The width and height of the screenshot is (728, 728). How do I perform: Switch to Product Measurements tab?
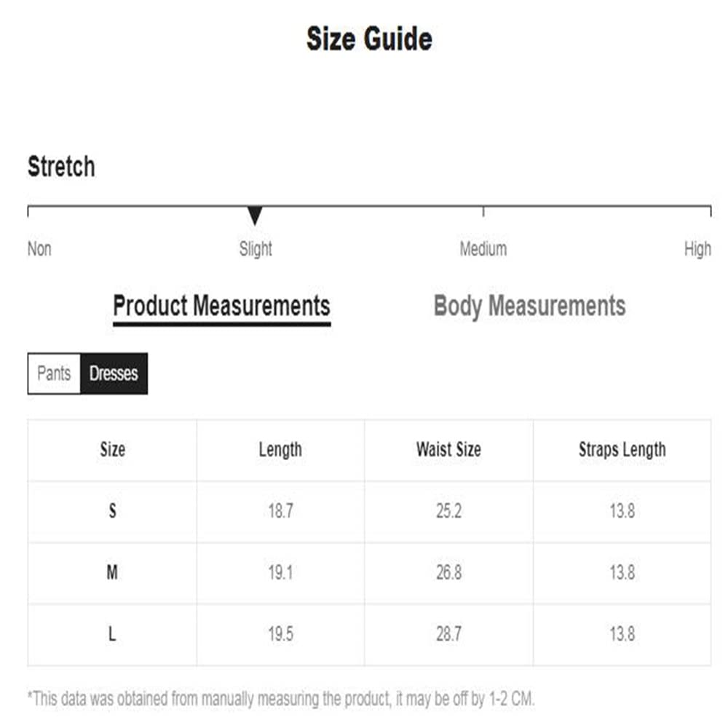point(221,306)
